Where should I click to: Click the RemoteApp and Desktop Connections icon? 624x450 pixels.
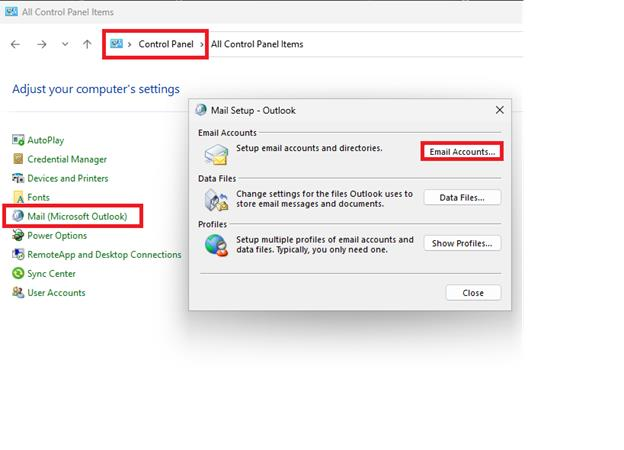coord(18,254)
